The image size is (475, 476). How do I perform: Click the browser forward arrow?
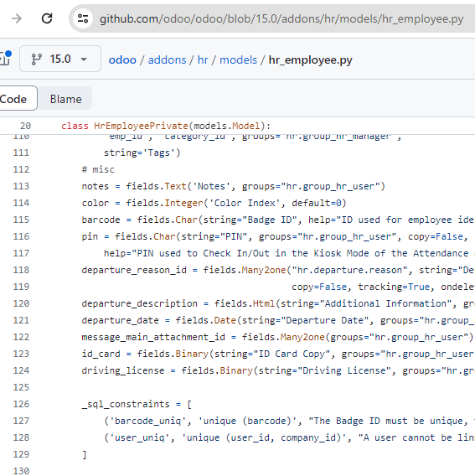pyautogui.click(x=17, y=18)
